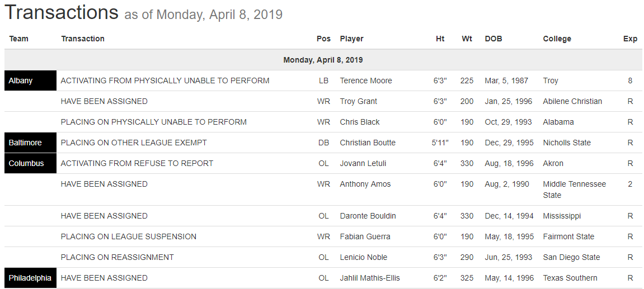Click Fabian Guerra player name
Screen dimensions: 644x289
click(x=364, y=236)
